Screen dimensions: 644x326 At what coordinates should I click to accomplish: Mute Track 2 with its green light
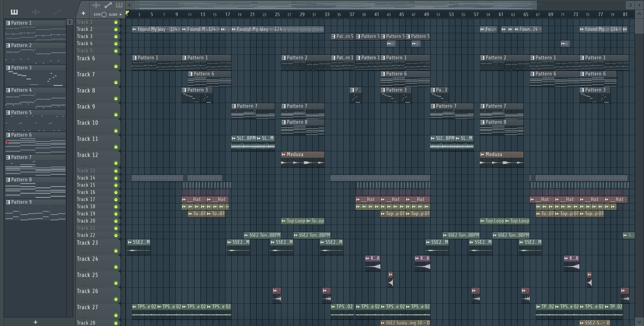(116, 29)
